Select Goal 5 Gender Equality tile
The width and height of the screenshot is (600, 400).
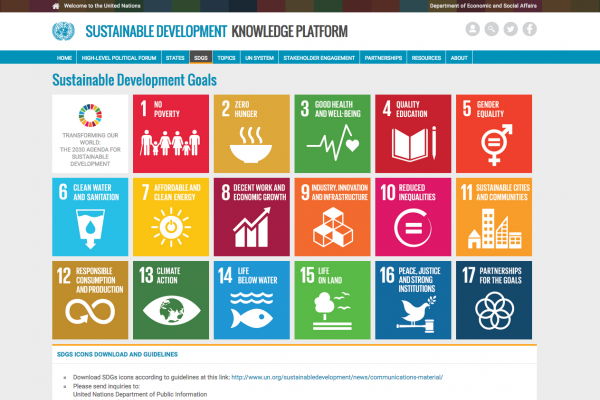click(494, 134)
